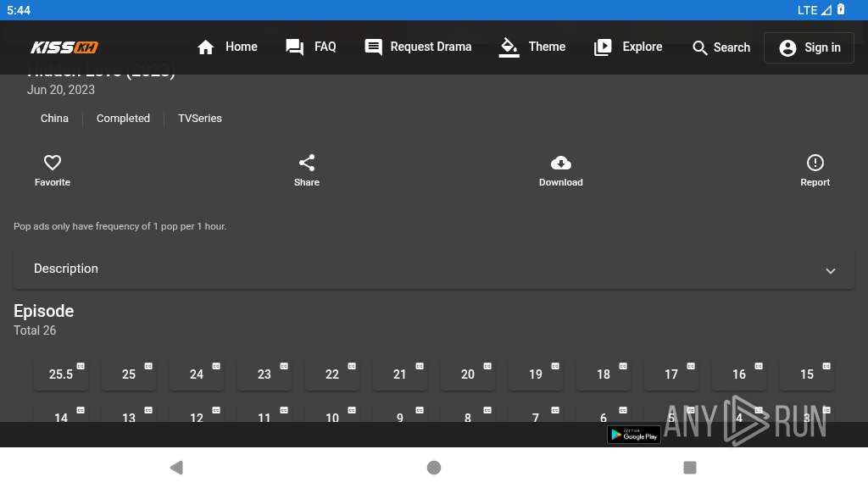868x488 pixels.
Task: Play episode 23
Action: [x=264, y=374]
